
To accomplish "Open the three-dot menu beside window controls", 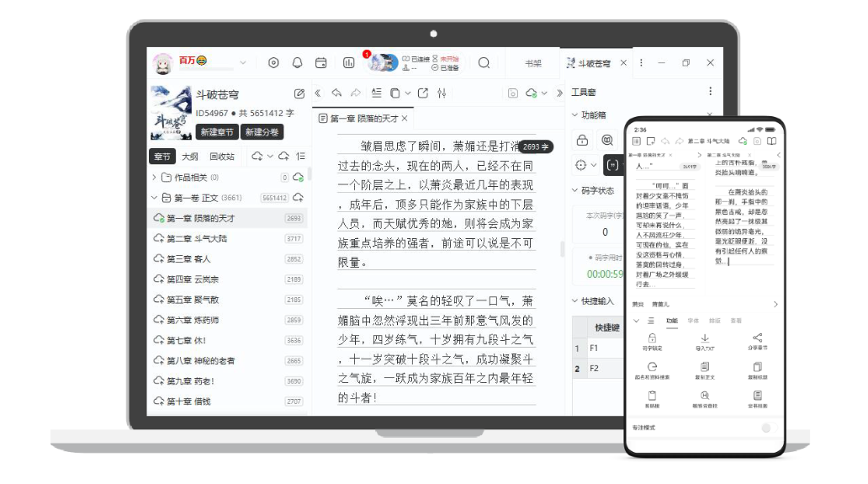I will point(641,63).
